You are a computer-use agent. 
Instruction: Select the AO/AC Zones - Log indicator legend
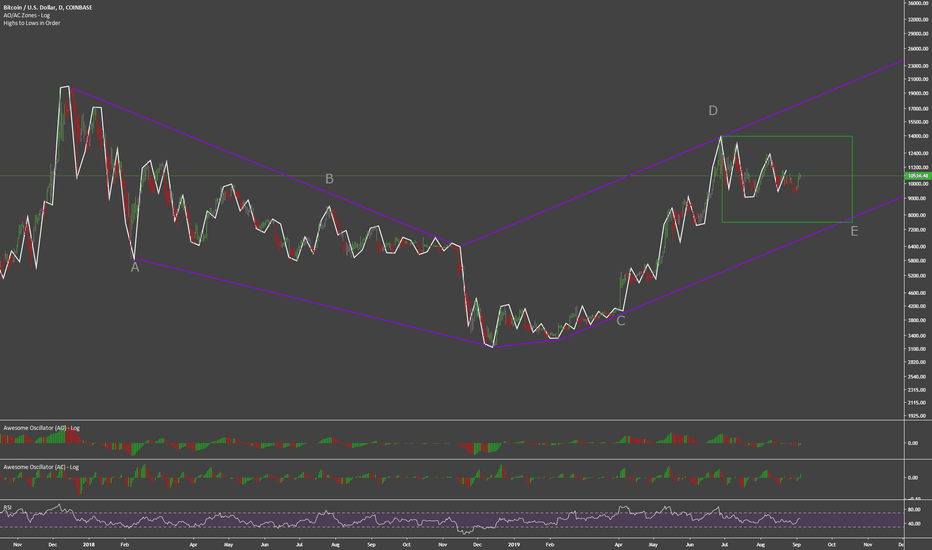point(27,15)
